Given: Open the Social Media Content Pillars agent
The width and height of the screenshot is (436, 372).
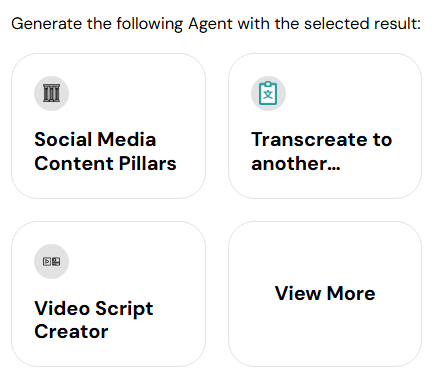Looking at the screenshot, I should [108, 126].
